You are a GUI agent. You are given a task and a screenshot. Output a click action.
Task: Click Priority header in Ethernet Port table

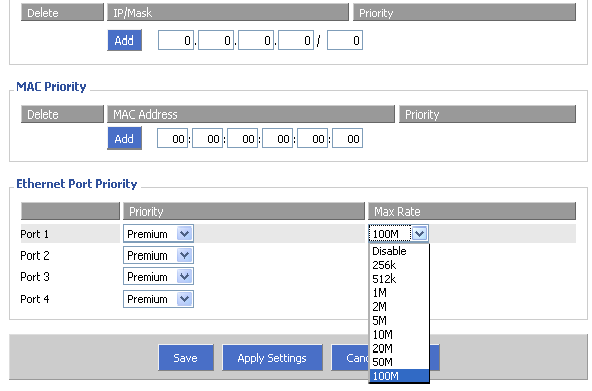244,211
